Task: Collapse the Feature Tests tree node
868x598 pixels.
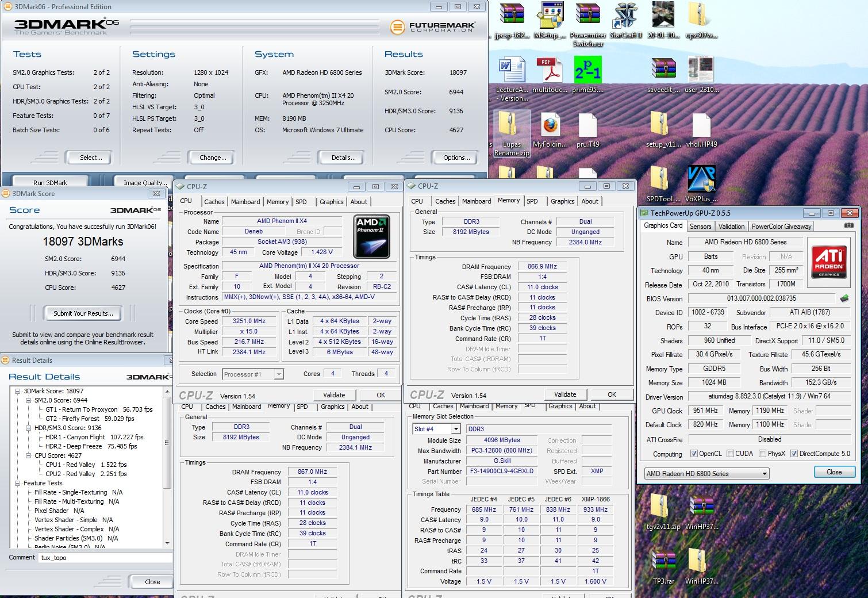Action: [19, 483]
